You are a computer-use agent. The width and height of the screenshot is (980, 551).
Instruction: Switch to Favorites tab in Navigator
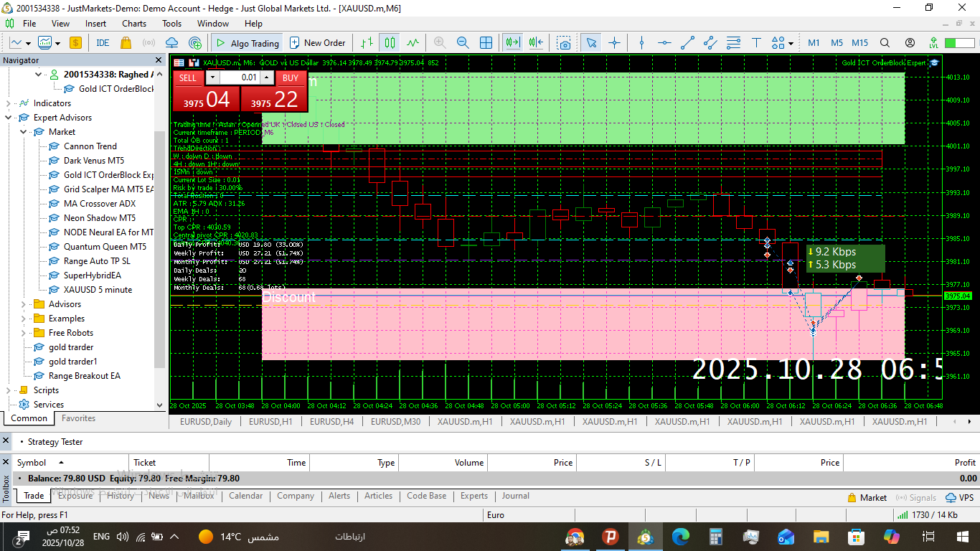[x=78, y=418]
